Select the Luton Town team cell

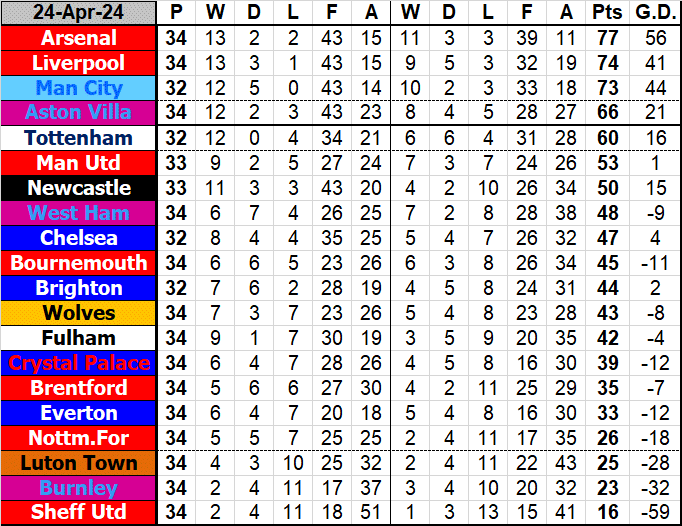tap(78, 463)
